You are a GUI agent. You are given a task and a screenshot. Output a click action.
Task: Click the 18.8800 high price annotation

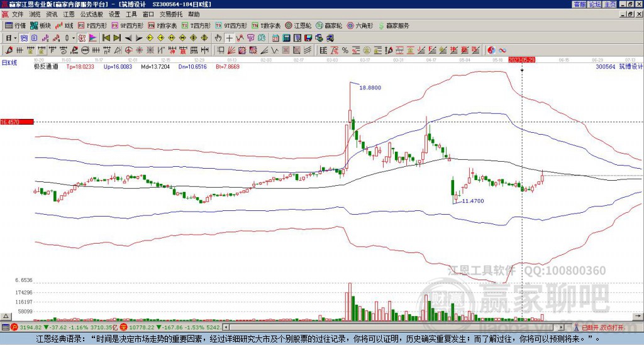(x=370, y=88)
